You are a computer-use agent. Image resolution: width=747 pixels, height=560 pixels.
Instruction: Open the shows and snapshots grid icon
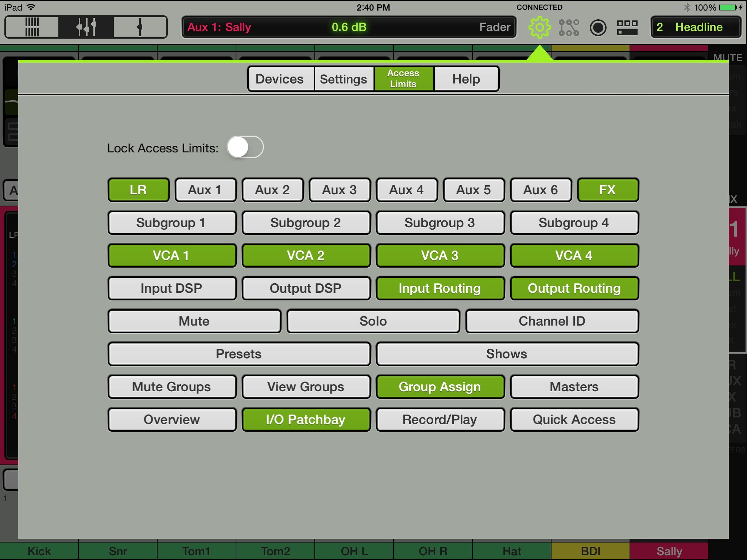(627, 28)
